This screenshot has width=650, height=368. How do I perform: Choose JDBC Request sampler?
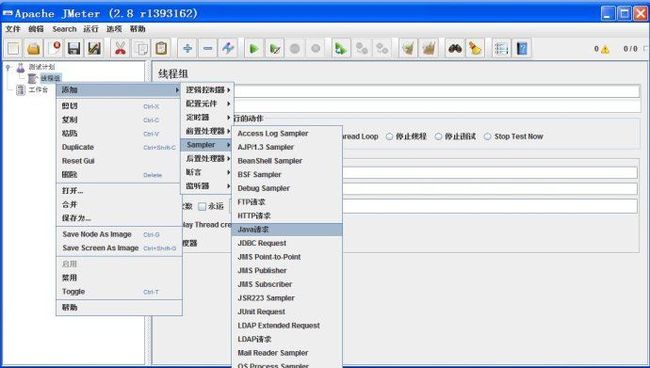click(287, 243)
